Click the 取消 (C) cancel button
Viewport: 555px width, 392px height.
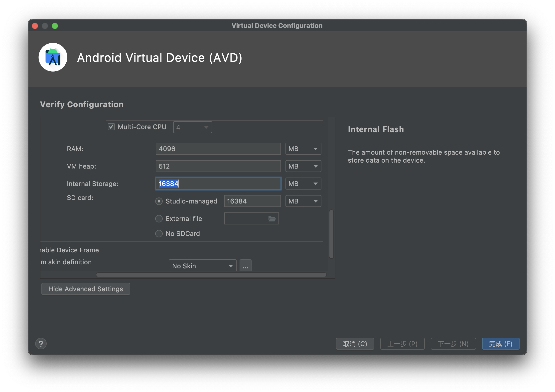[355, 344]
